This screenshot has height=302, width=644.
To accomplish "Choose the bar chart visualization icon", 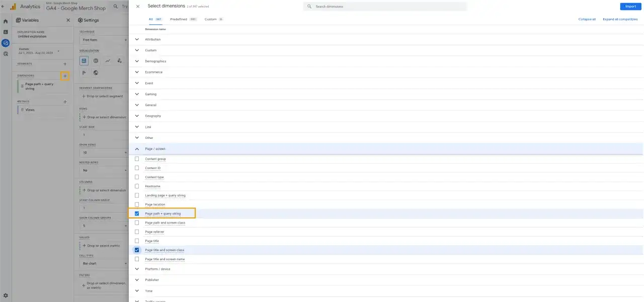I will 84,72.
